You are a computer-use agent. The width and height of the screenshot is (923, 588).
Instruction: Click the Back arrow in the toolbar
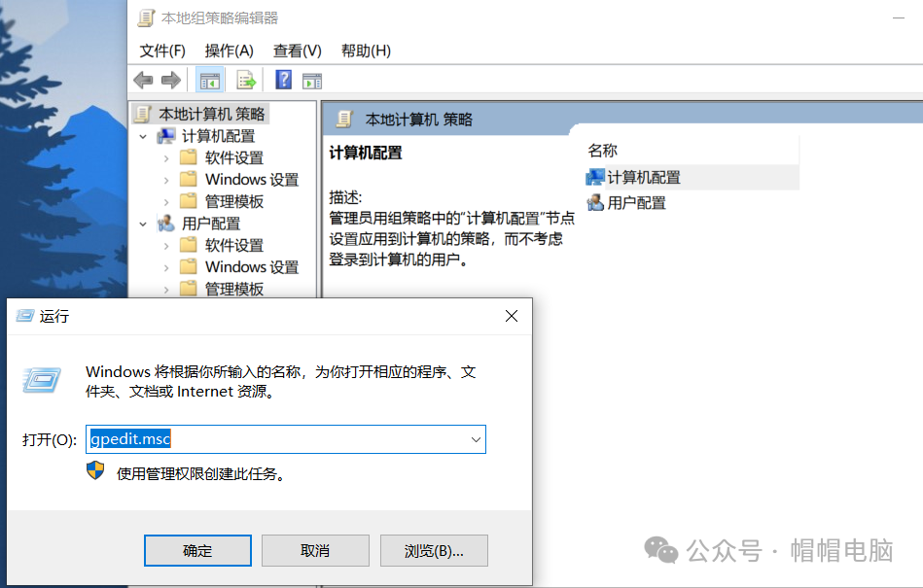coord(143,80)
